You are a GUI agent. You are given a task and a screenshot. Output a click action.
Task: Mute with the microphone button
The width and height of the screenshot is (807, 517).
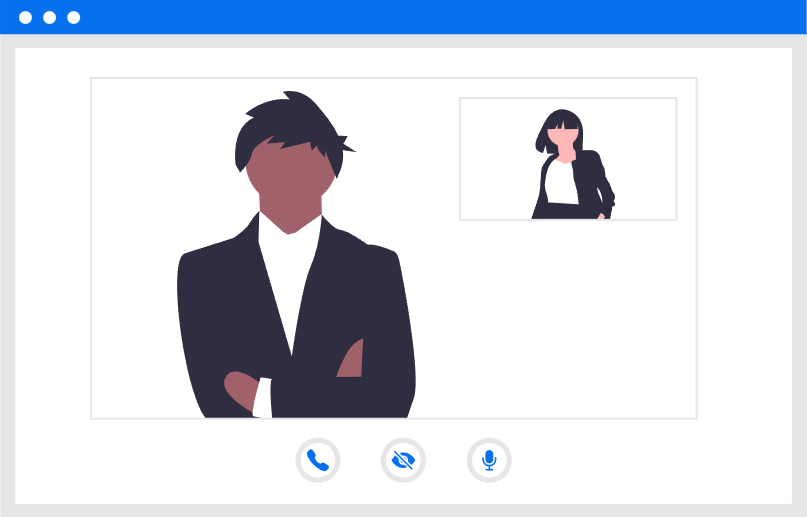coord(489,460)
